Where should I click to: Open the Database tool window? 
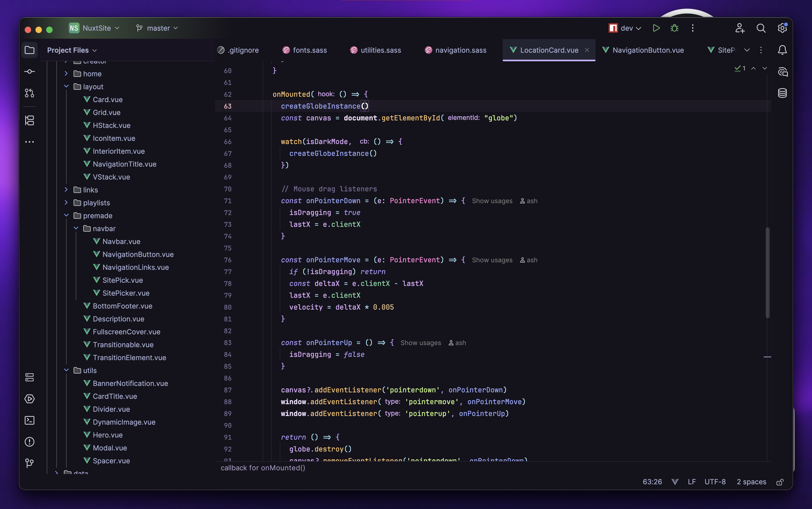point(782,93)
